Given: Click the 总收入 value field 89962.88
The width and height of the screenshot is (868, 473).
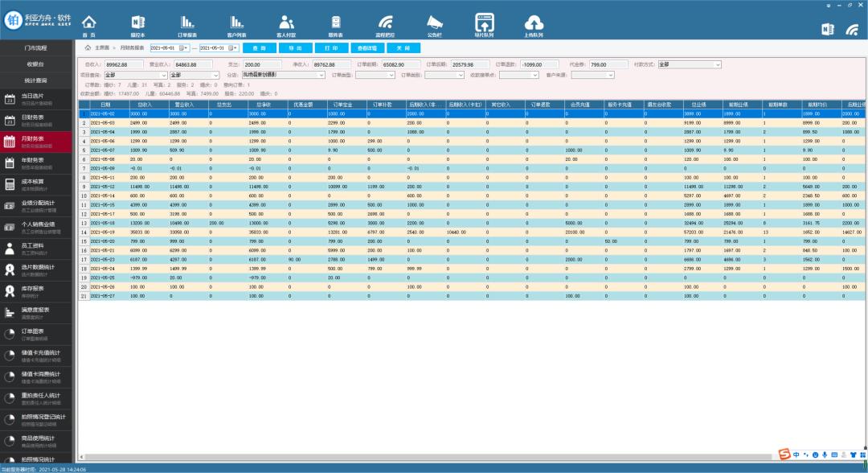Looking at the screenshot, I should (124, 65).
